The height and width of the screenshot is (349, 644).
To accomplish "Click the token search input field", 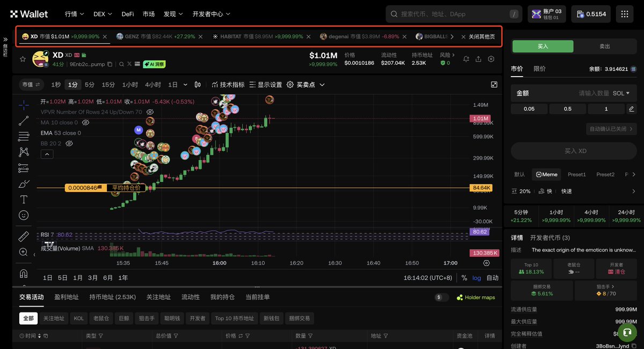I will coord(454,14).
